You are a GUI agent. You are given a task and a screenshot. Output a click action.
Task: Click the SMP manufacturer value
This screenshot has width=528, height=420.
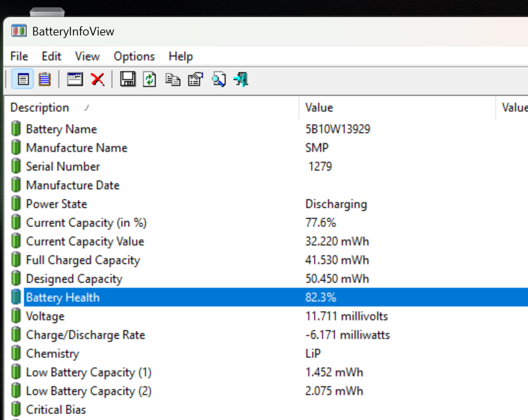coord(317,148)
